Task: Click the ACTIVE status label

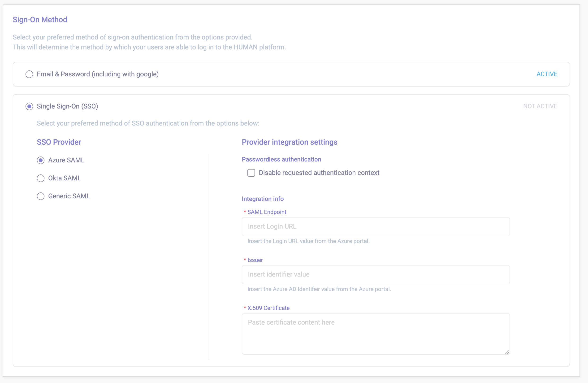Action: tap(546, 74)
